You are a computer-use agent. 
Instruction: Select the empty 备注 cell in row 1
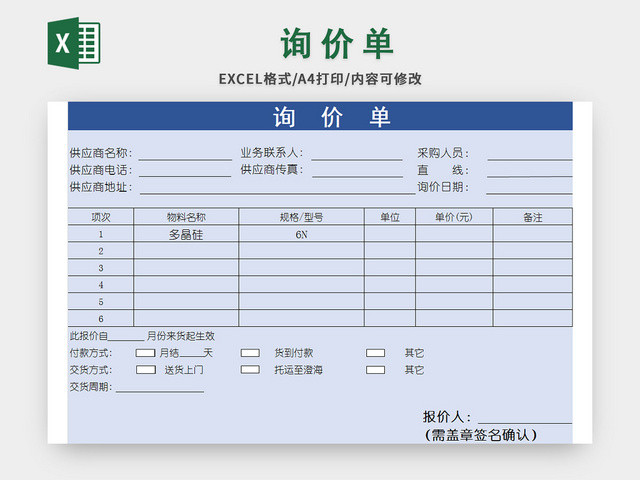pos(533,234)
